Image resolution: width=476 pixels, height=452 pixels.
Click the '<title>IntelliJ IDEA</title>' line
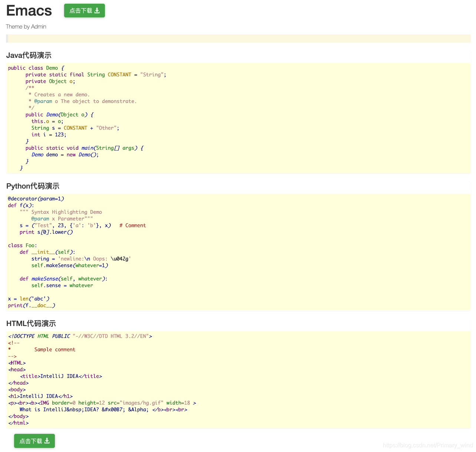(61, 376)
